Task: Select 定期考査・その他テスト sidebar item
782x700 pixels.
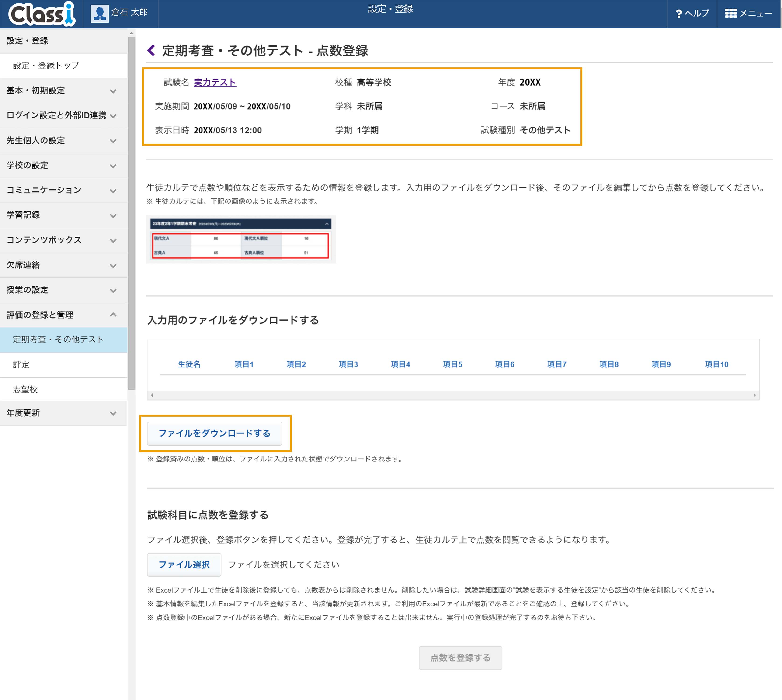Action: (63, 340)
